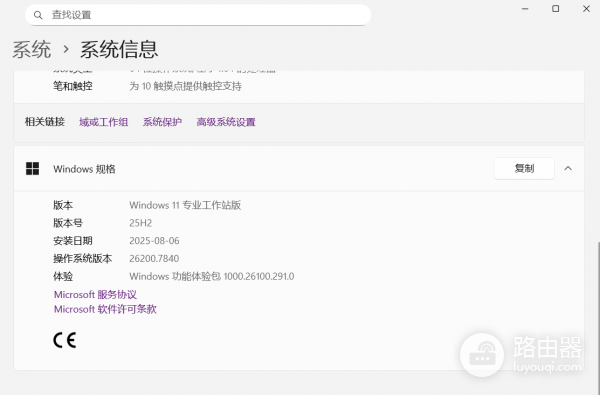Open the 系统保护 link

[x=162, y=122]
